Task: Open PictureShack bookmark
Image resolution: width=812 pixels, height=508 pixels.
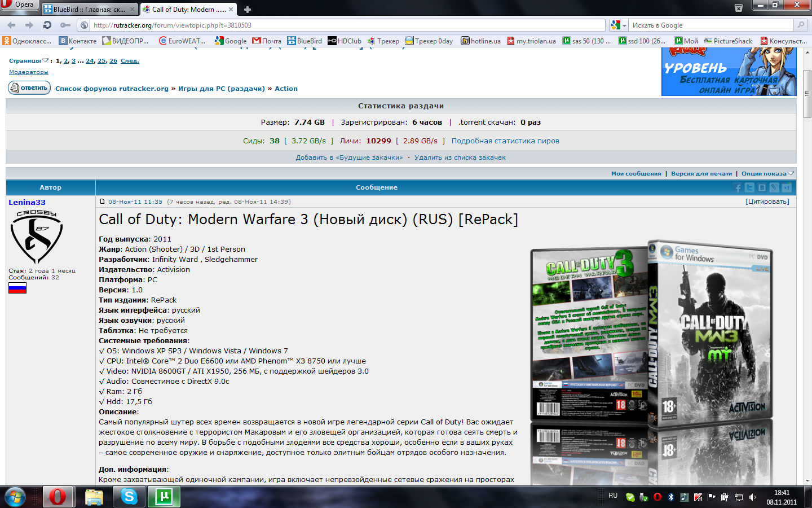Action: point(728,41)
